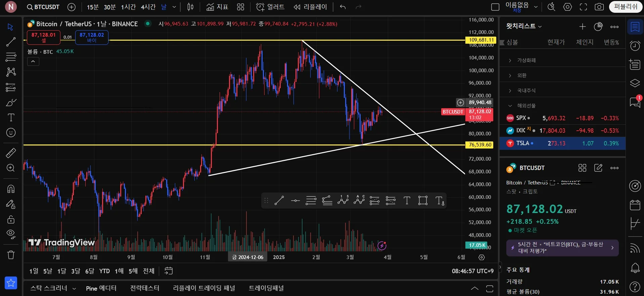The height and width of the screenshot is (296, 644).
Task: Select the TSLA row in watchlist
Action: [562, 143]
